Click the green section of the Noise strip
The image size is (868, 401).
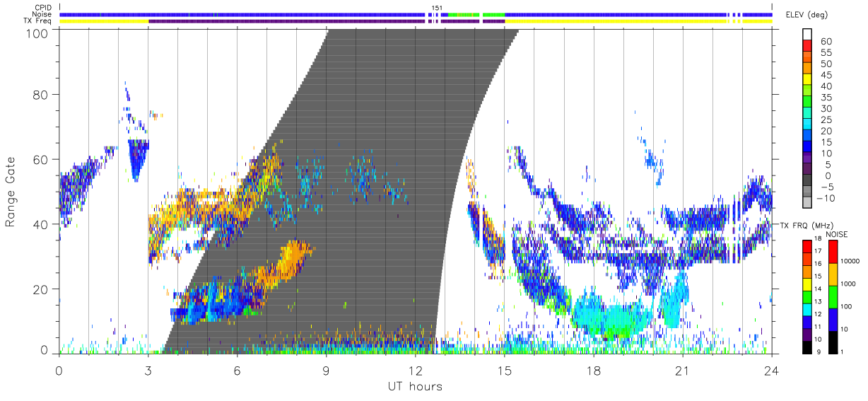[476, 14]
